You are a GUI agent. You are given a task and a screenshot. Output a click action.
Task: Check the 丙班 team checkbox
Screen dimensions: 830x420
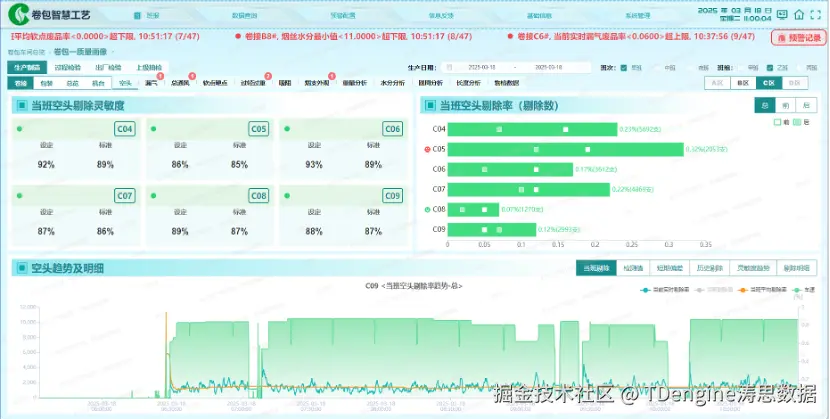click(800, 68)
